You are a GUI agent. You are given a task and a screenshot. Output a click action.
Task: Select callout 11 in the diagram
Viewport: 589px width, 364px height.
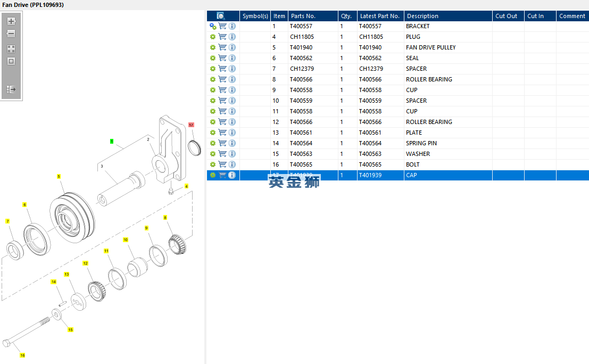(106, 251)
